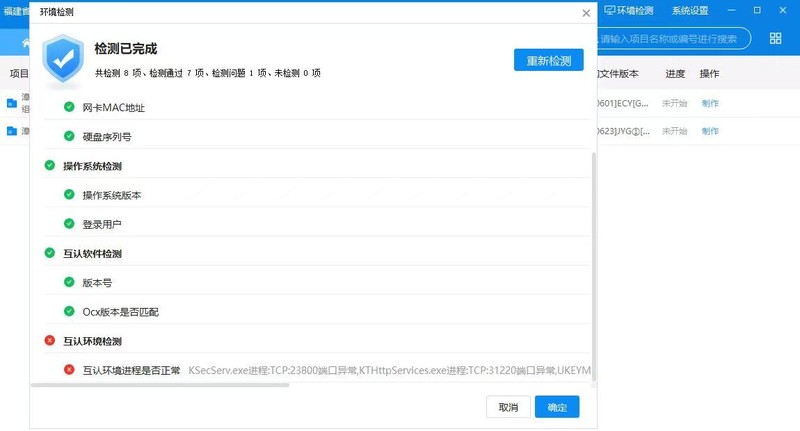Open 系统设置 in the main window
The width and height of the screenshot is (800, 431).
690,10
